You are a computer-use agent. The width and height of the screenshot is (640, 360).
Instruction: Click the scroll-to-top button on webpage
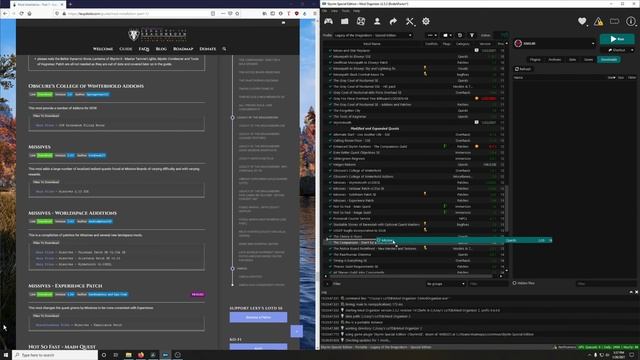[297, 331]
